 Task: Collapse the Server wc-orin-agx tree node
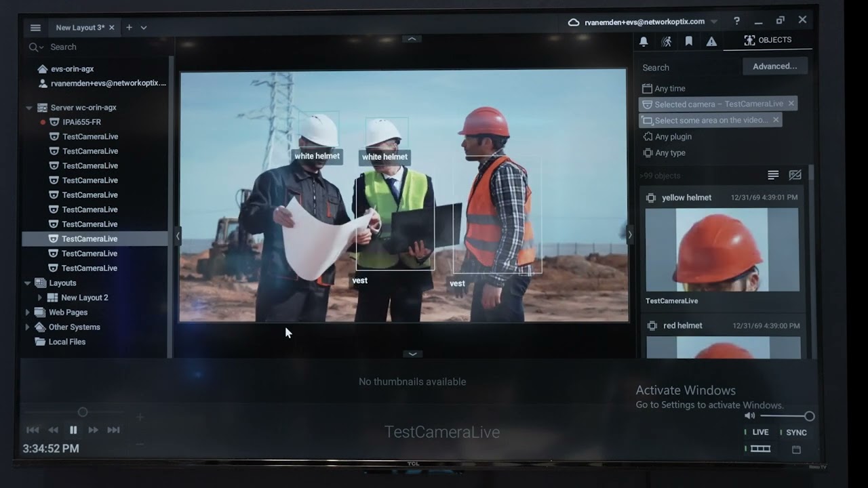pos(29,108)
